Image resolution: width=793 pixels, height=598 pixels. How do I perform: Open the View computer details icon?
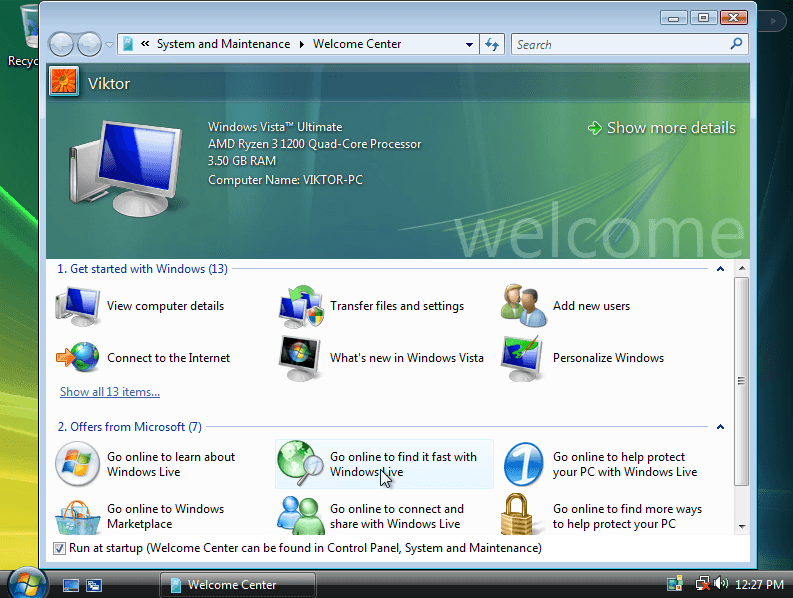(x=78, y=306)
